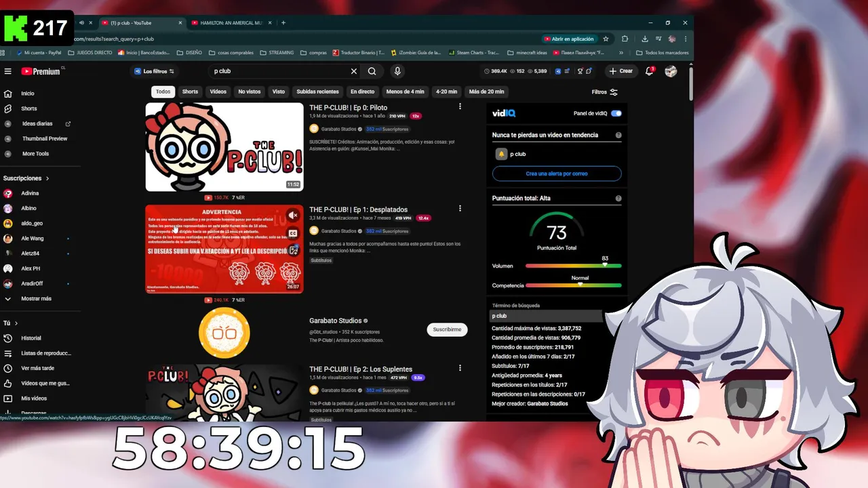Select the Menos de 4 min chip

[405, 91]
